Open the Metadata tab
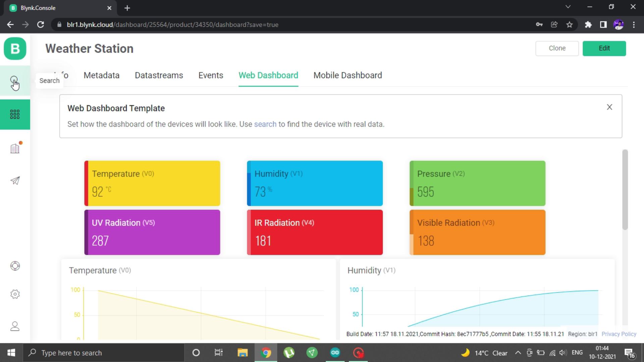The image size is (644, 362). tap(101, 75)
